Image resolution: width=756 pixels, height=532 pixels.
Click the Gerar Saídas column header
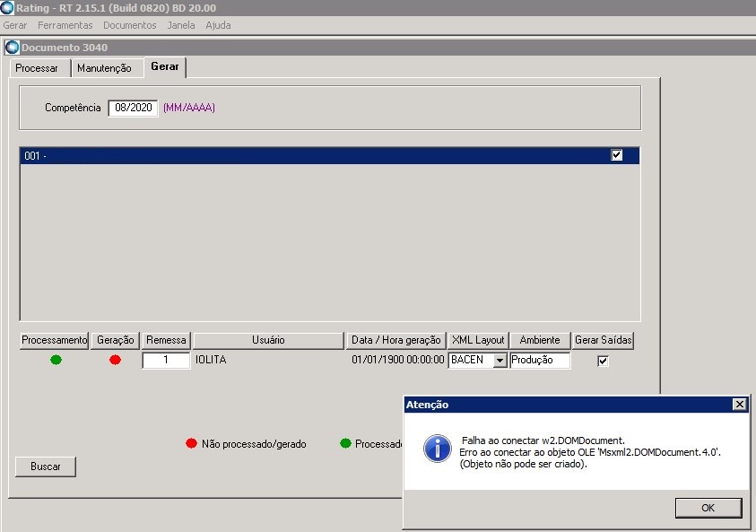click(604, 340)
